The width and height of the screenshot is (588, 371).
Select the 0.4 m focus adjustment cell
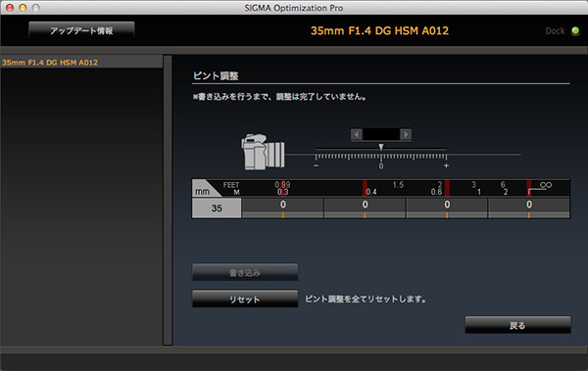coord(365,208)
